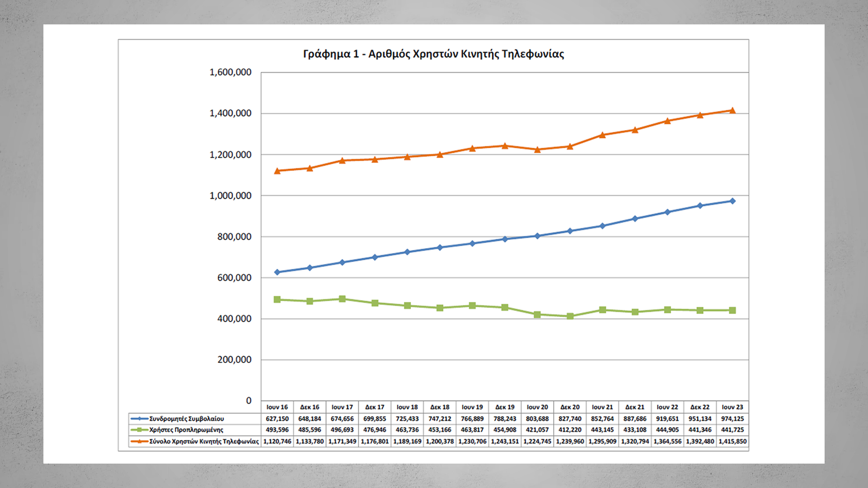Select table cell 1,364,556
The width and height of the screenshot is (868, 488).
[x=668, y=441]
